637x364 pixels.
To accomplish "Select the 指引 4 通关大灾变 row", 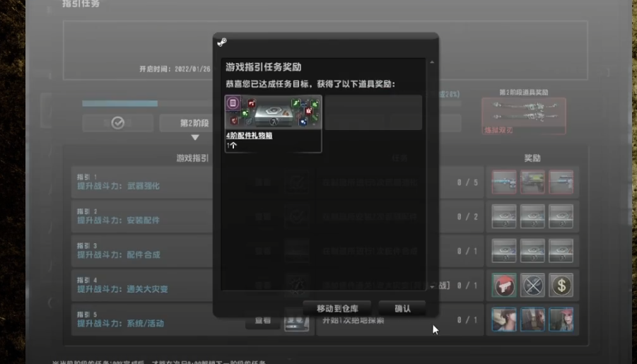I will (142, 285).
